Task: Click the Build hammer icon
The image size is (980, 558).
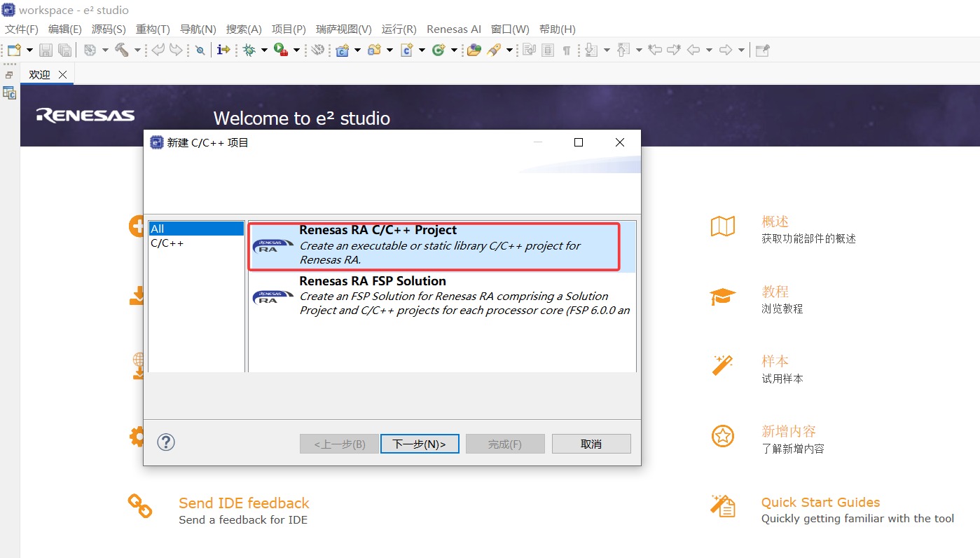Action: [x=121, y=50]
